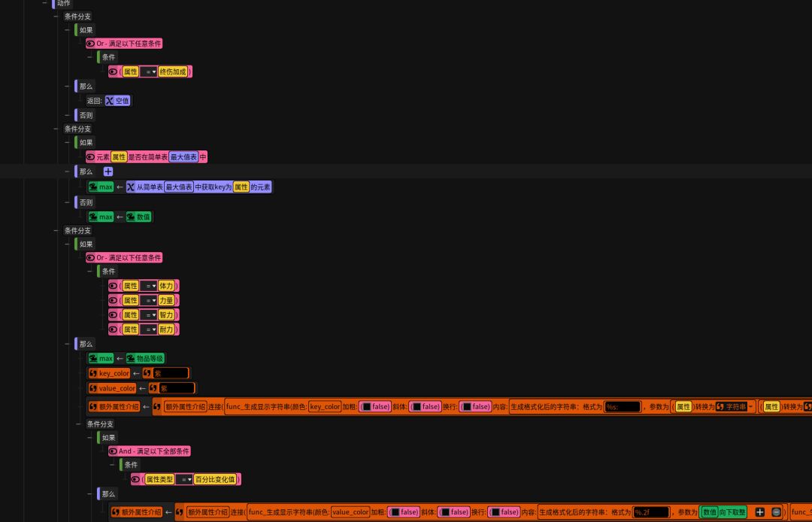Viewport: 812px width, 522px height.
Task: Click the eye icon on first Or condition block
Action: (x=91, y=44)
